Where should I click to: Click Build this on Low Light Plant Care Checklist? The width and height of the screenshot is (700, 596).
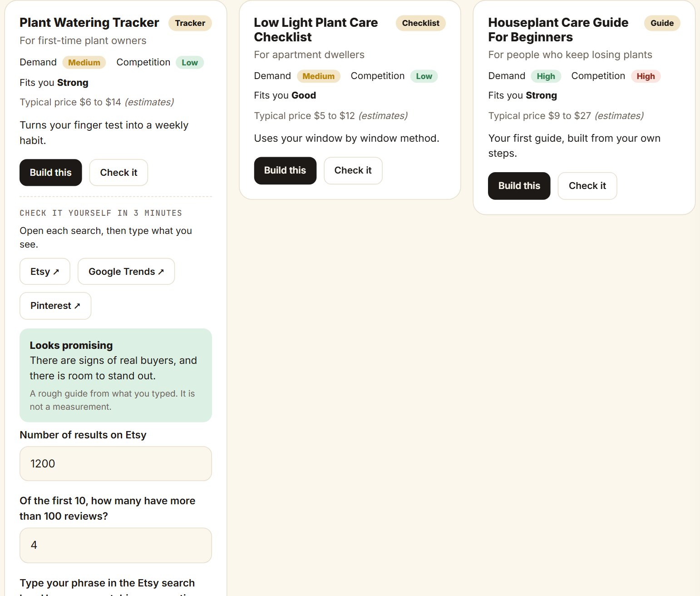pyautogui.click(x=285, y=170)
